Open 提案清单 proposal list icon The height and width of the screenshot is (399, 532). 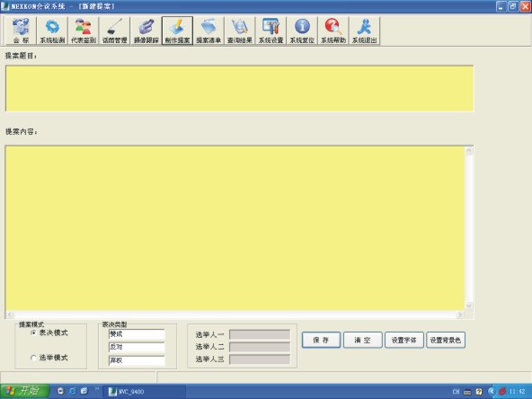(x=208, y=31)
